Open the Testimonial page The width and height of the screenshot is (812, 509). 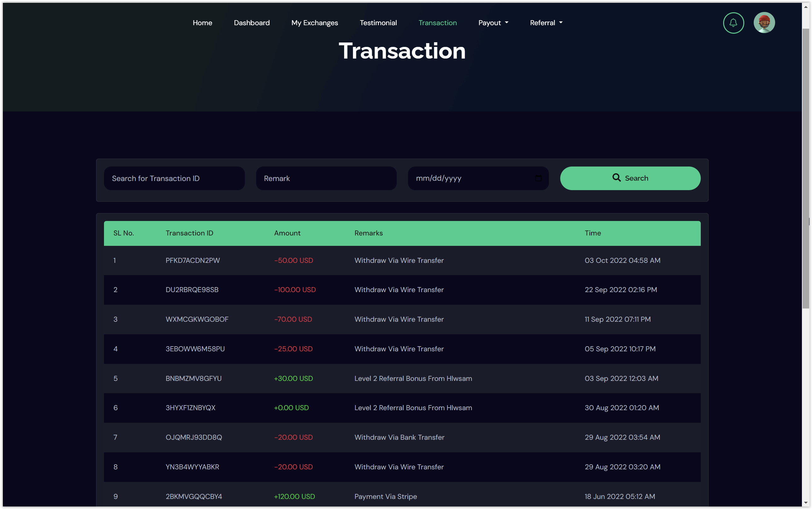pyautogui.click(x=378, y=23)
